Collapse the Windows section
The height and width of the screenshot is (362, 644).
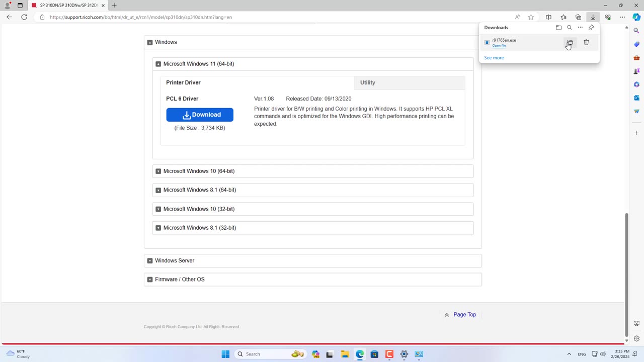[150, 42]
